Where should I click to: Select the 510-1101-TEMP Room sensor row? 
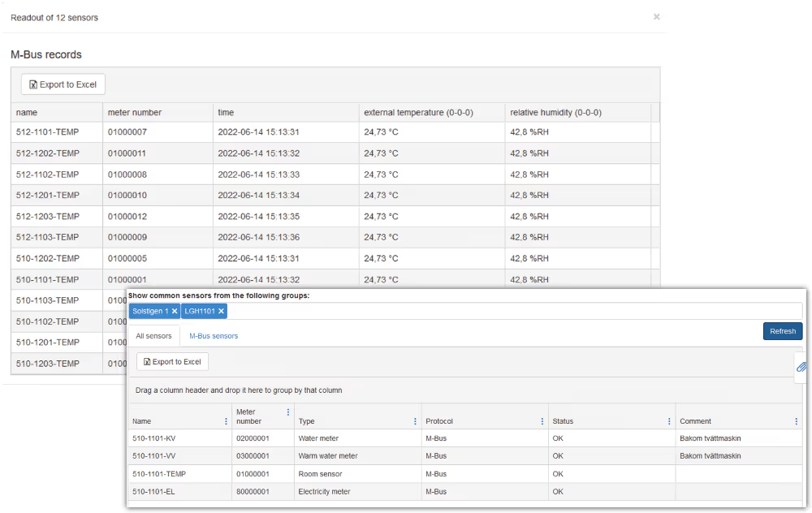pos(325,474)
